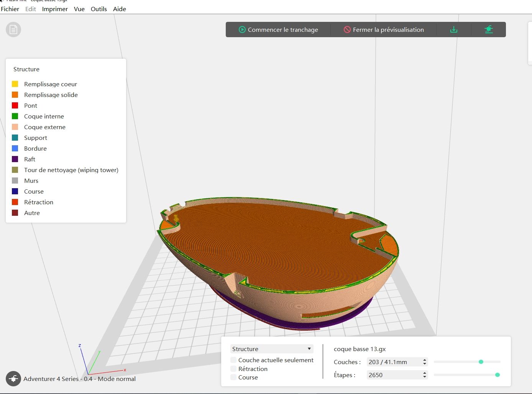Click the save gcode download icon
The height and width of the screenshot is (394, 532).
click(x=454, y=30)
